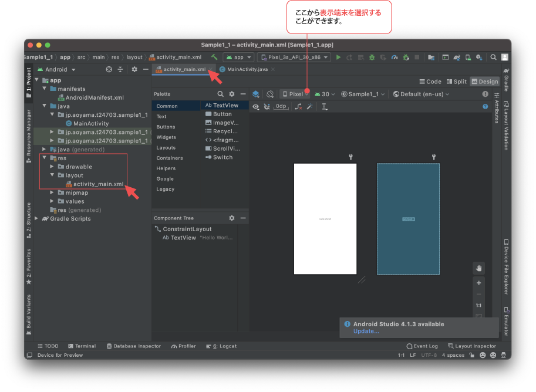The height and width of the screenshot is (392, 536).
Task: Open the Sample1_1 theme dropdown
Action: (363, 94)
